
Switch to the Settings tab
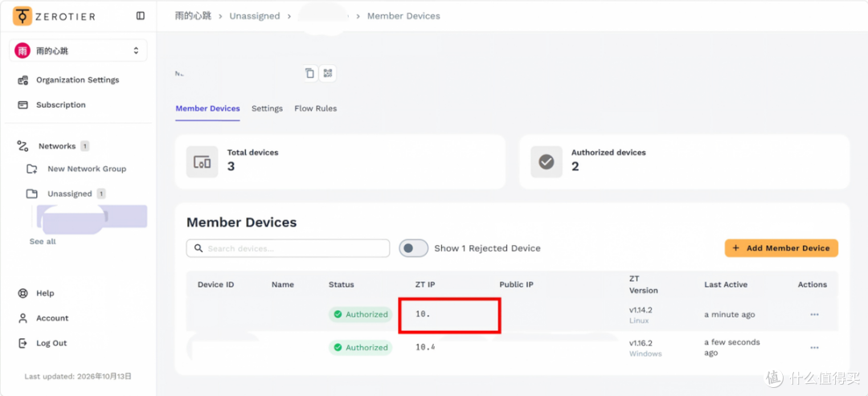click(x=268, y=108)
